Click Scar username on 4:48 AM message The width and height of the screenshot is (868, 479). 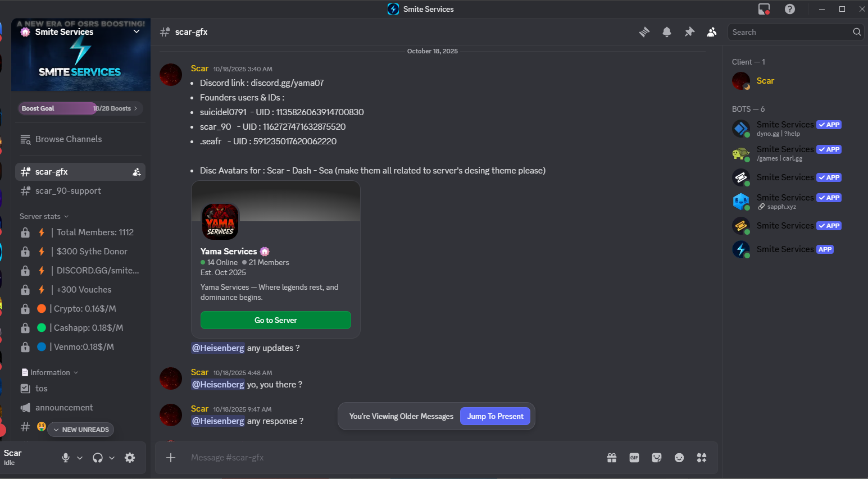[199, 372]
